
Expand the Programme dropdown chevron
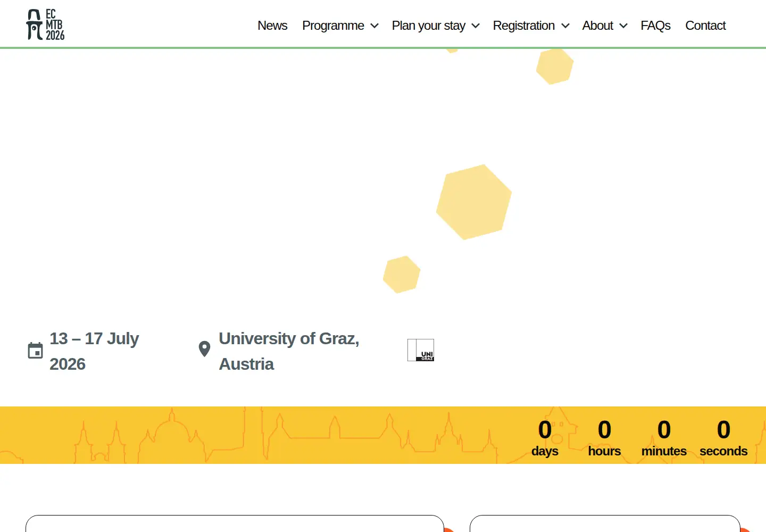374,26
